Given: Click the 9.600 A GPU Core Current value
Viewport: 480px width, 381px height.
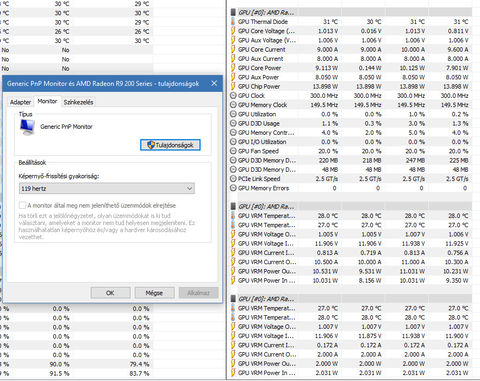Looking at the screenshot, I should (x=457, y=49).
